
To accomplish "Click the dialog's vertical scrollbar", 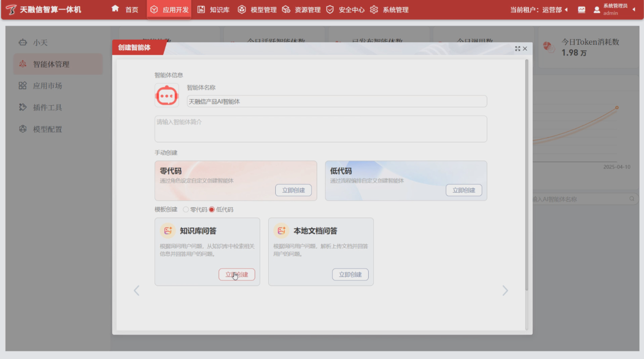I will pos(527,176).
